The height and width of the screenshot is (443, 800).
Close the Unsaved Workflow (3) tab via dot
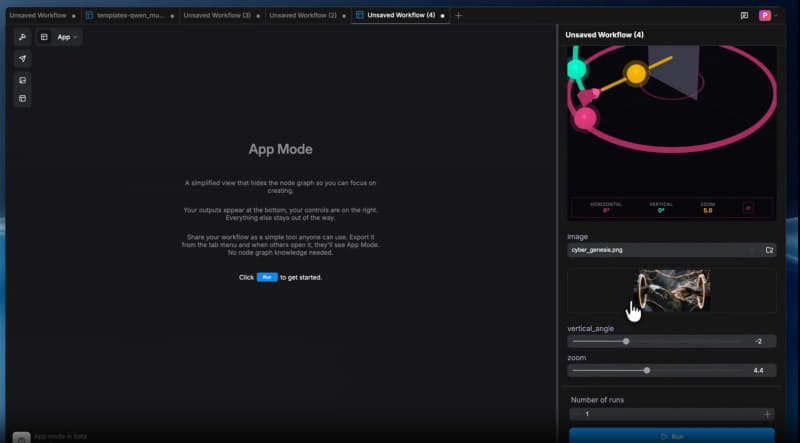[x=258, y=16]
